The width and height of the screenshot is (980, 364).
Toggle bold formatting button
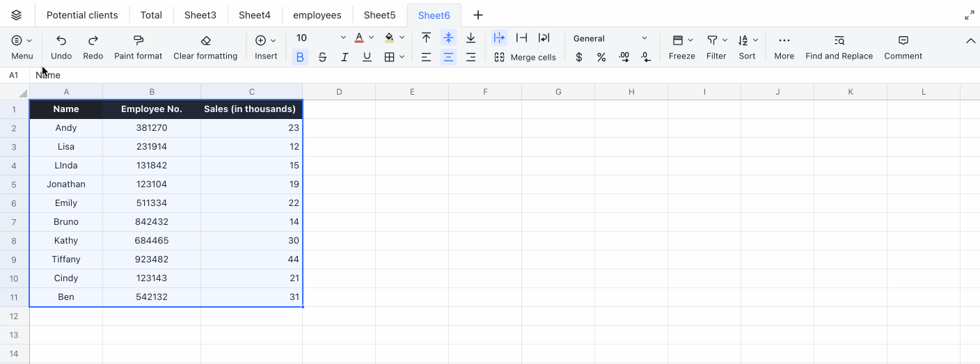(300, 57)
